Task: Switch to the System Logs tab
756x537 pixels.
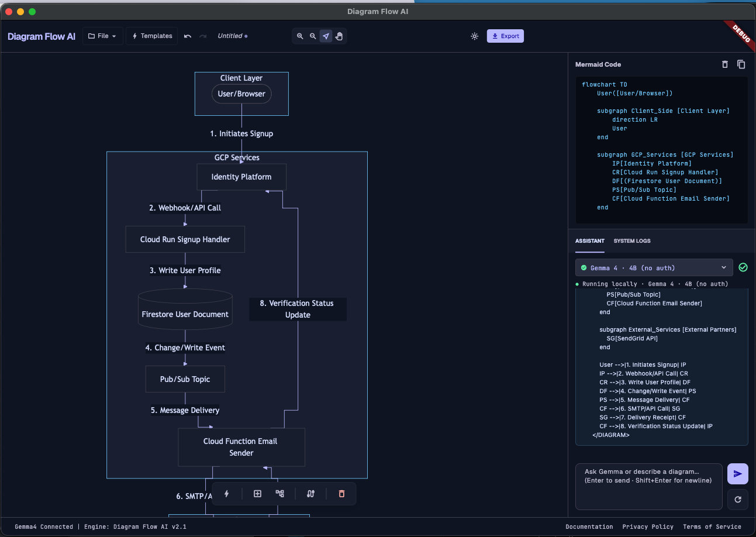Action: pos(632,241)
